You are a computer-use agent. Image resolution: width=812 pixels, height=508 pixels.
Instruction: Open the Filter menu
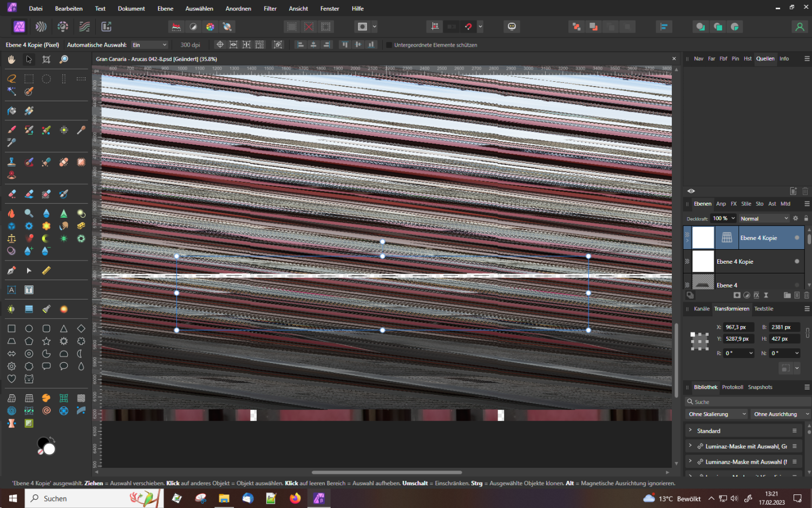(270, 8)
